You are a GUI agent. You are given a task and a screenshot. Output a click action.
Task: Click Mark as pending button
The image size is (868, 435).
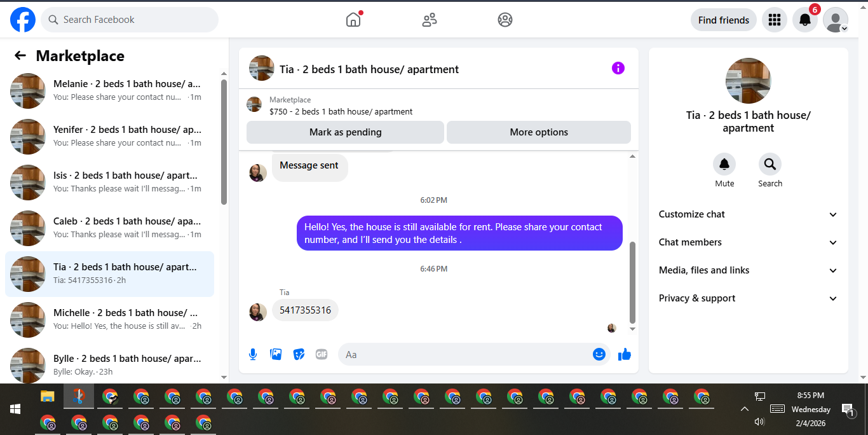coord(345,132)
